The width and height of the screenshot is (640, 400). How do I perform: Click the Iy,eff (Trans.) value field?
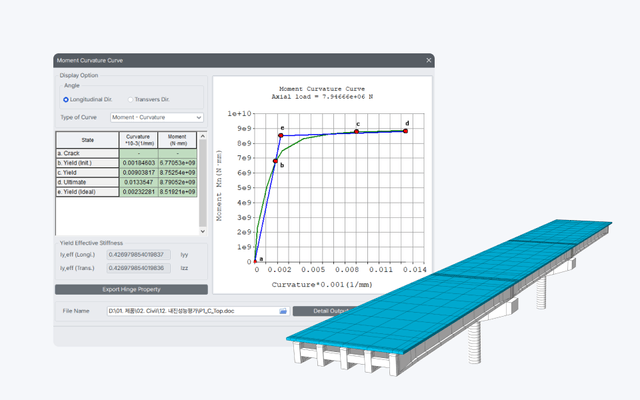point(139,268)
